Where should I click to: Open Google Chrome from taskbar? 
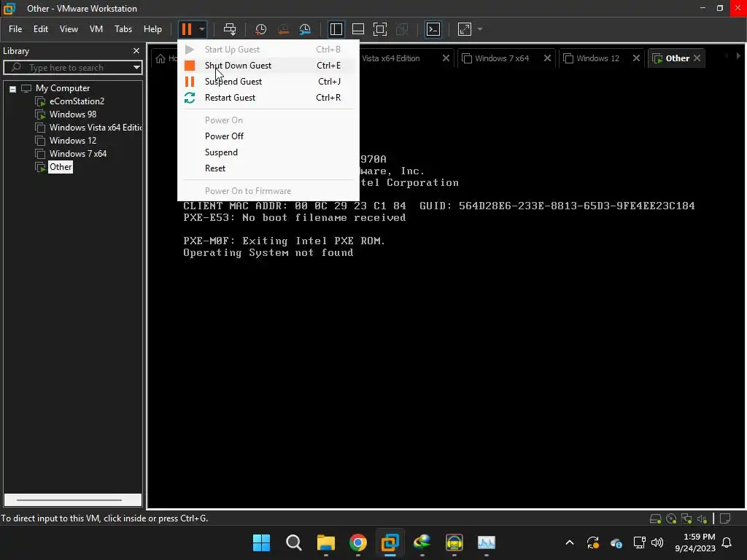pos(357,542)
